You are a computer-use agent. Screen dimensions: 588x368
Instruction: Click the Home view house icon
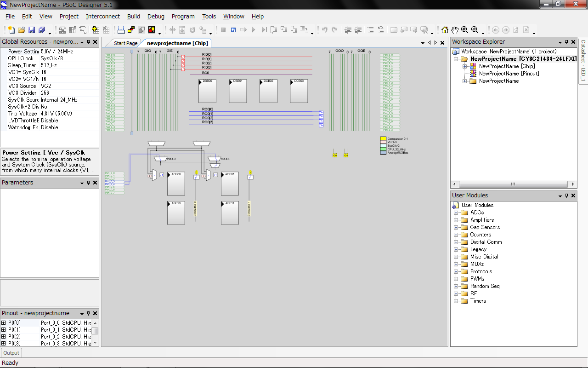pyautogui.click(x=445, y=30)
